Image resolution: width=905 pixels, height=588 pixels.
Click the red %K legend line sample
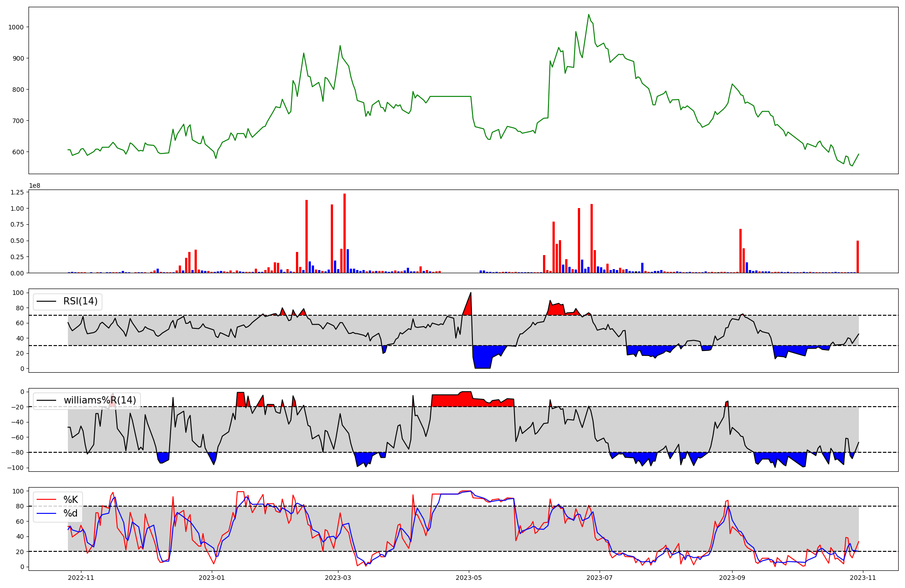[x=46, y=500]
